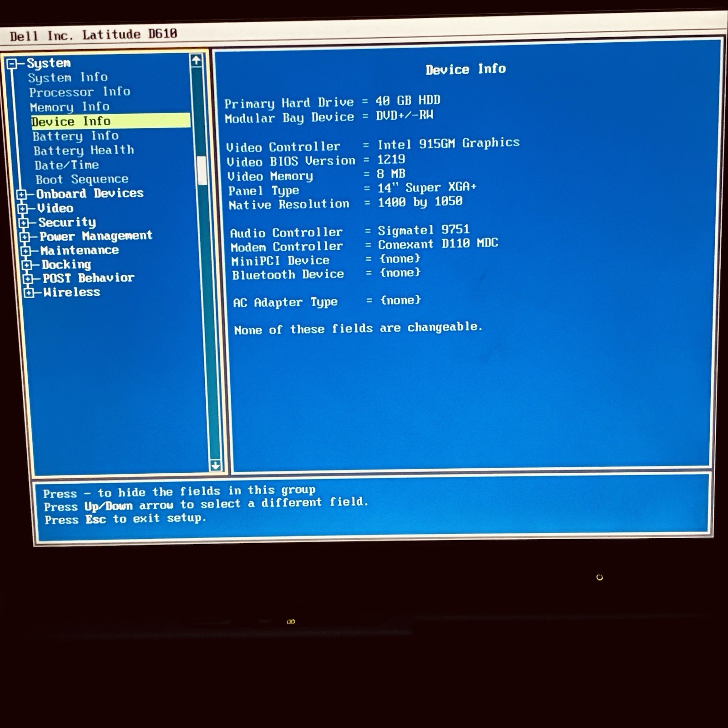Click MiniPCI Device '{none}' value
The image size is (728, 728).
pos(400,259)
